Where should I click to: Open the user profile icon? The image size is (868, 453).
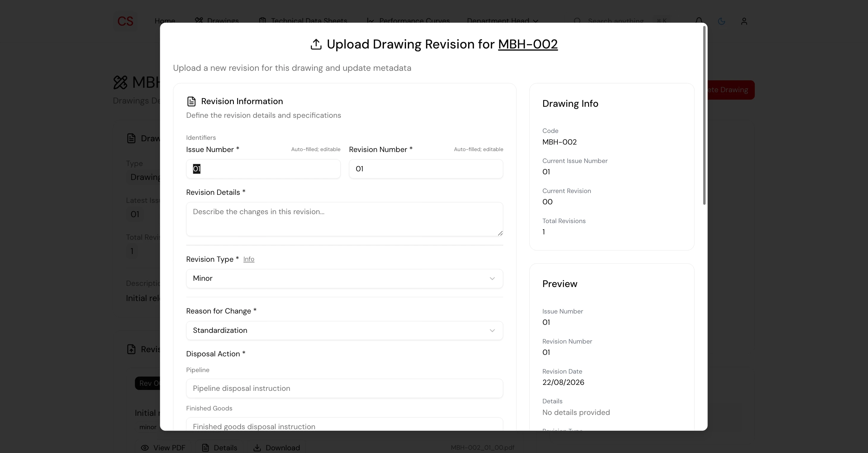(744, 21)
